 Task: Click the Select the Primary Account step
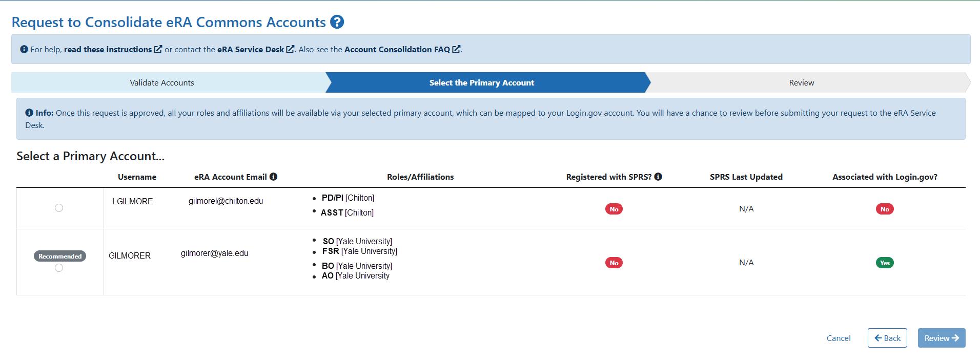(x=481, y=82)
